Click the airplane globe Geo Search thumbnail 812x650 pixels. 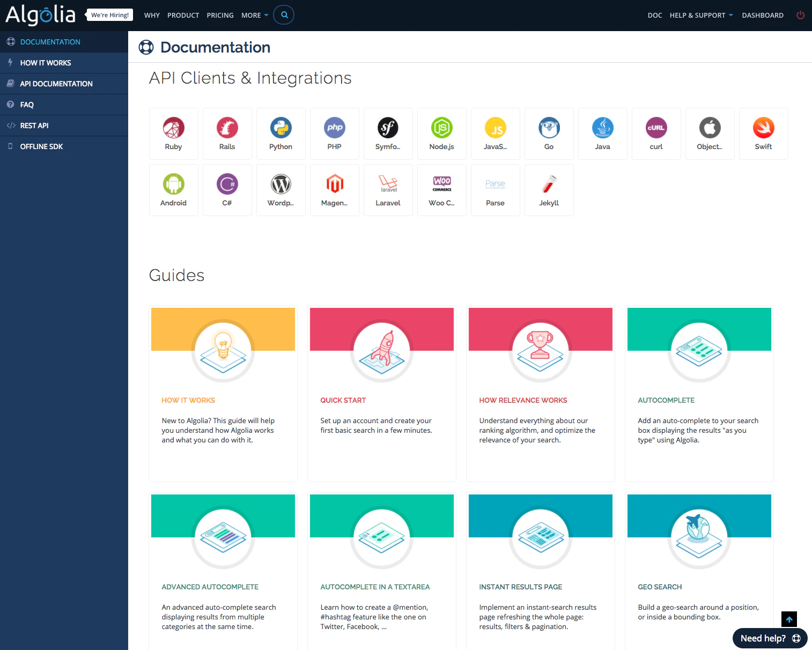click(x=699, y=537)
